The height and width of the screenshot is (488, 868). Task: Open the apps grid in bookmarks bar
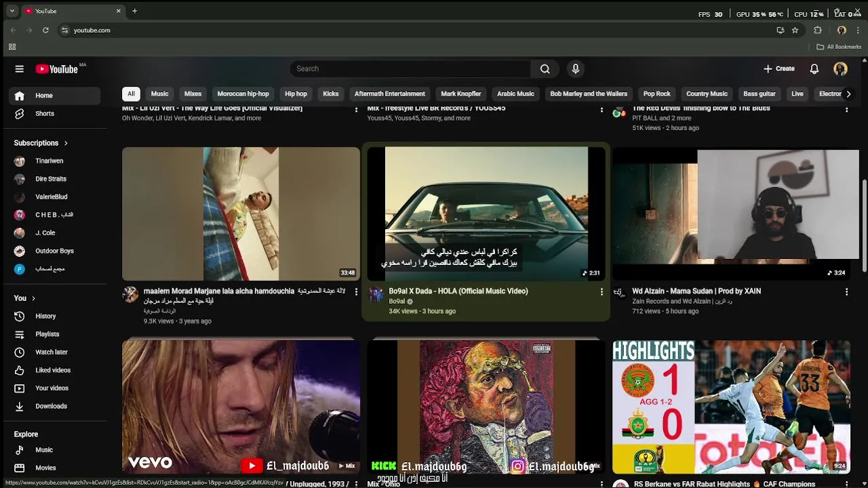pyautogui.click(x=12, y=47)
